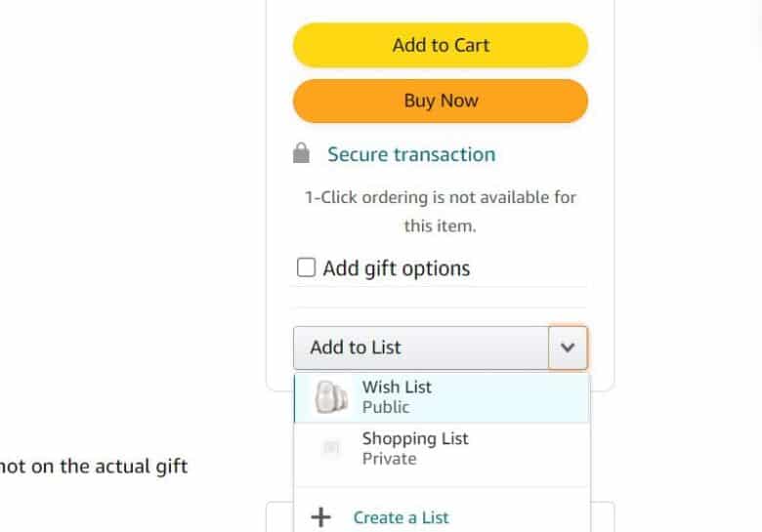Click the Private label under Shopping List

click(389, 459)
